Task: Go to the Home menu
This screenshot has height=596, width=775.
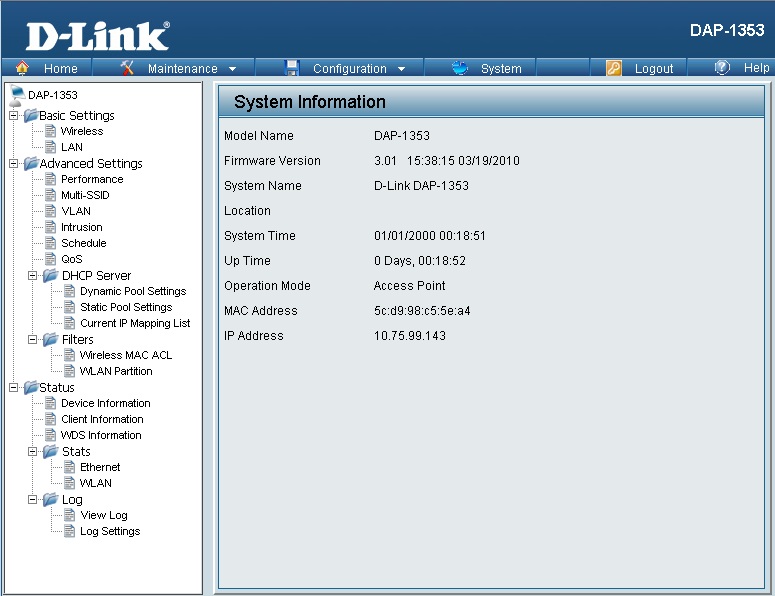Action: [61, 68]
